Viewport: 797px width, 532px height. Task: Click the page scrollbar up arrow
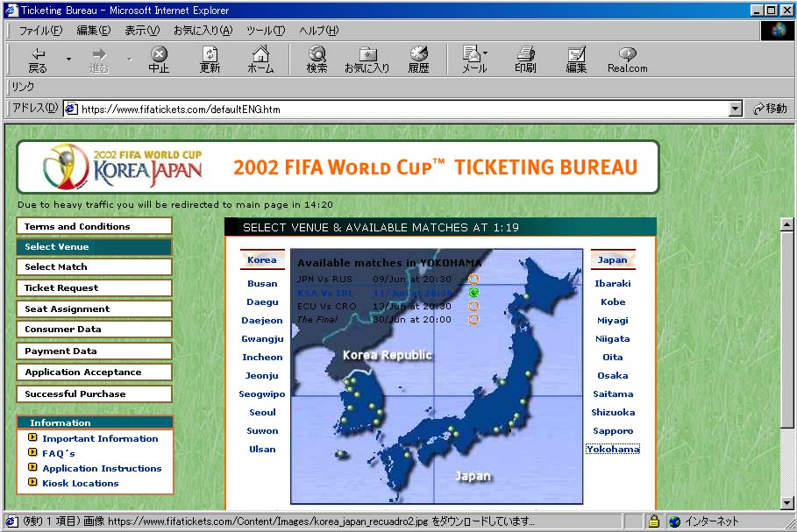786,224
